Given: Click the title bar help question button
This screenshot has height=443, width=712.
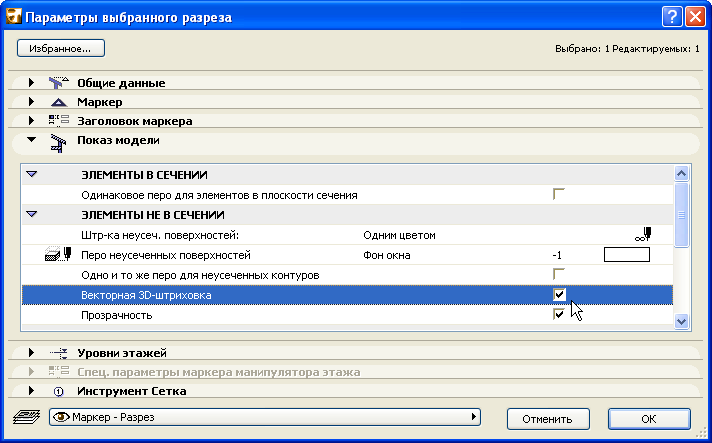Looking at the screenshot, I should point(672,17).
